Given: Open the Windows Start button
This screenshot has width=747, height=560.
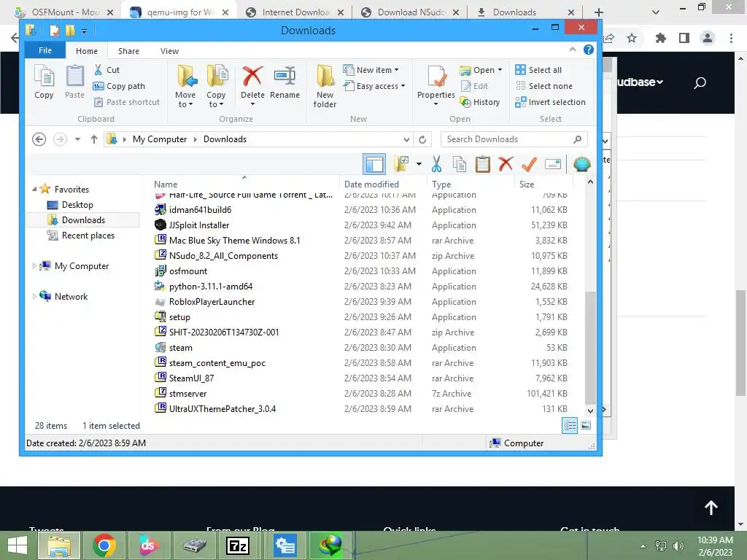Looking at the screenshot, I should [x=18, y=545].
